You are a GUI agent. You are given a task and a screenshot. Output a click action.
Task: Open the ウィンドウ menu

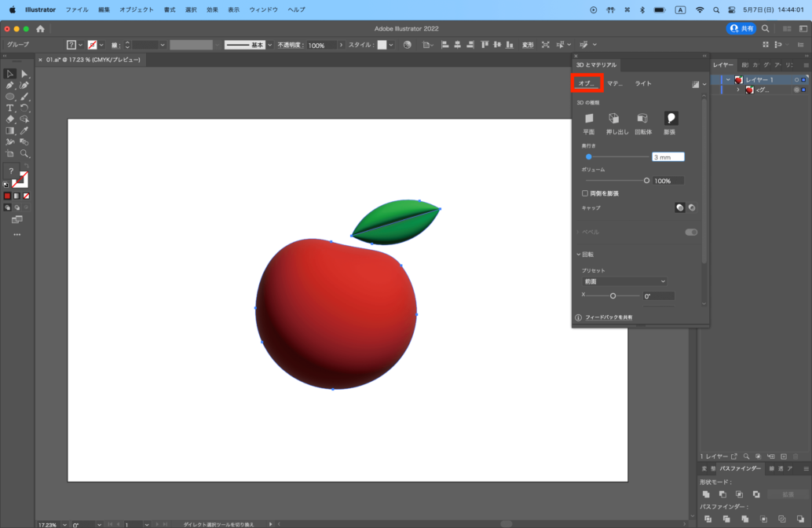[264, 9]
